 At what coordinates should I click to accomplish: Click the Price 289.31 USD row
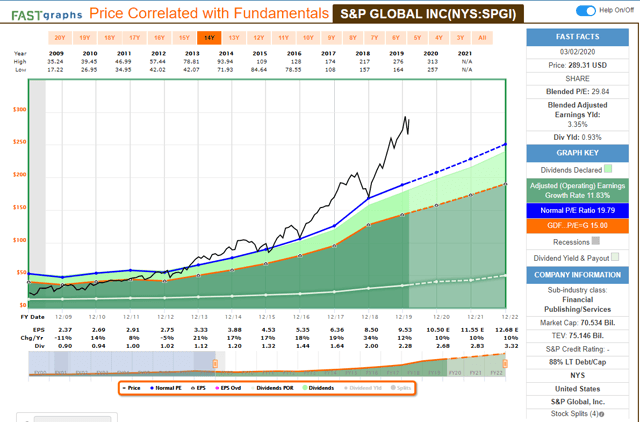[x=577, y=65]
